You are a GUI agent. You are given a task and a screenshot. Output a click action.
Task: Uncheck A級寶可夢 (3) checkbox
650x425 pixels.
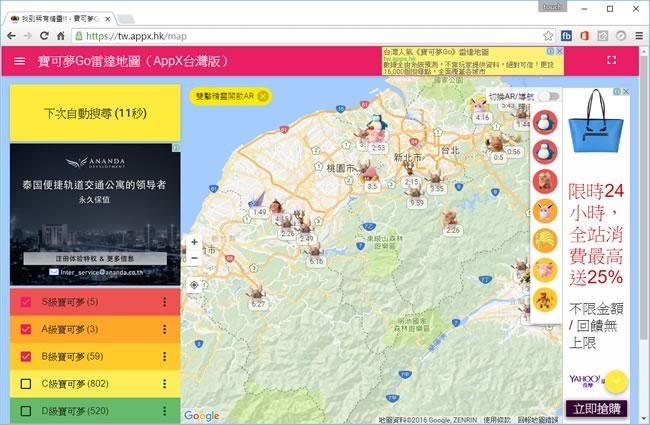coord(26,329)
